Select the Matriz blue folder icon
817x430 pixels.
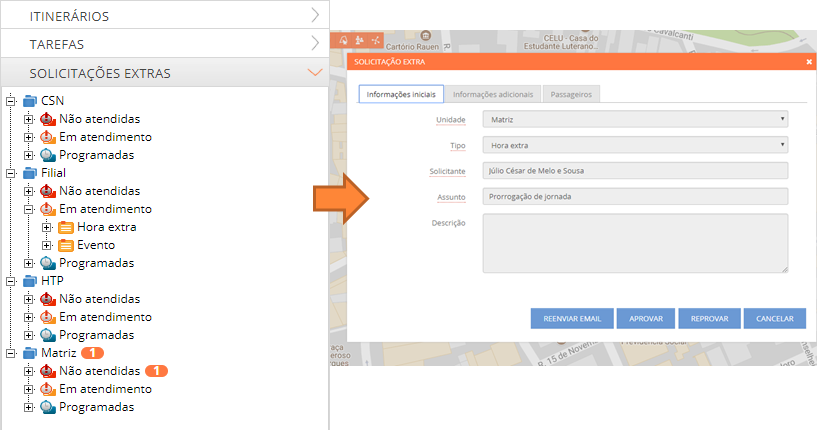[30, 353]
